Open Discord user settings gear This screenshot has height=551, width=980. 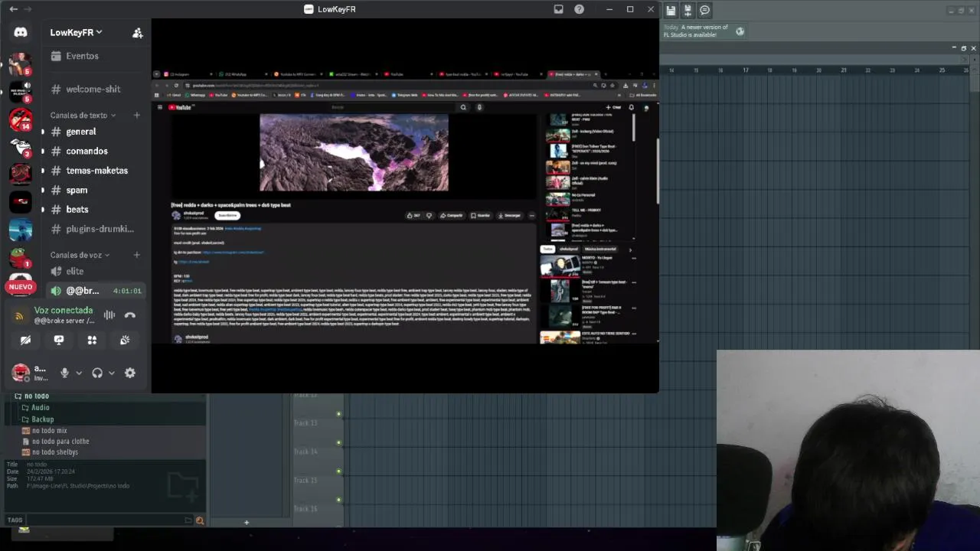tap(130, 373)
